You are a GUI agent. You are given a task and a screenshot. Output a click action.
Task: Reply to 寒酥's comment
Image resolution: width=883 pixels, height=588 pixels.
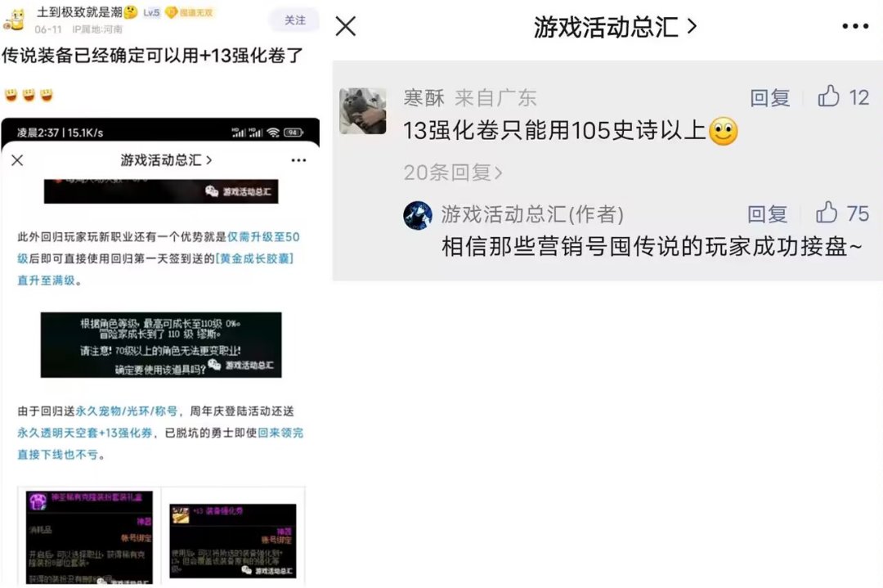tap(769, 97)
